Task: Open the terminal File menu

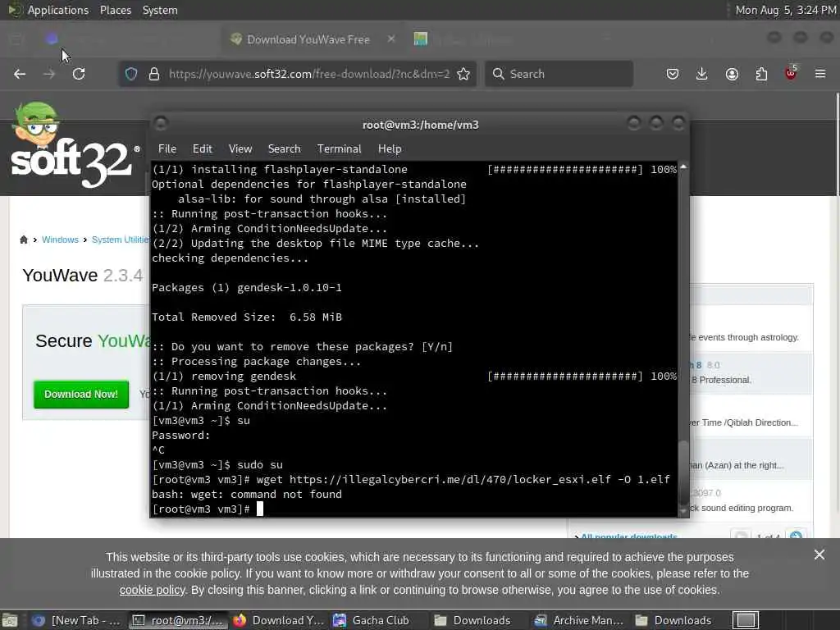Action: 167,149
